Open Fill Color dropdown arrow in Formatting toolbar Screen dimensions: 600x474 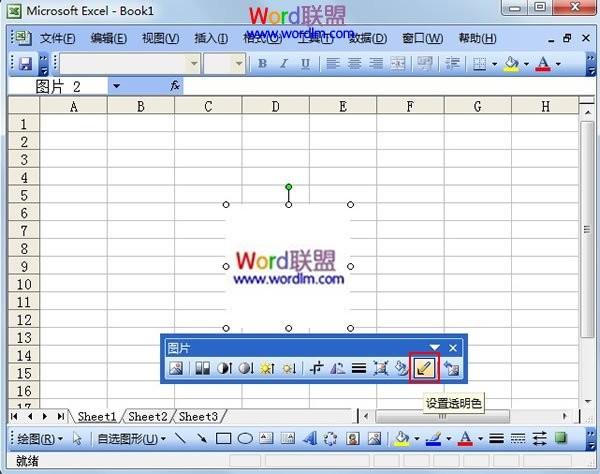pos(526,64)
